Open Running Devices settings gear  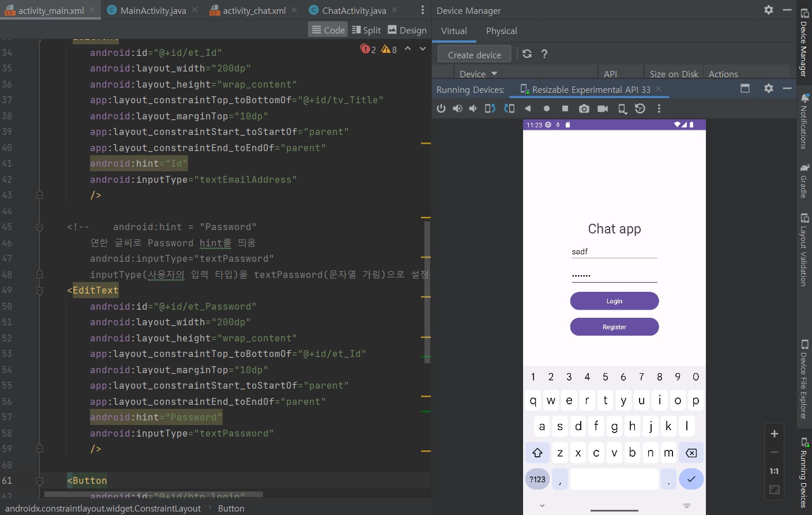coord(769,88)
